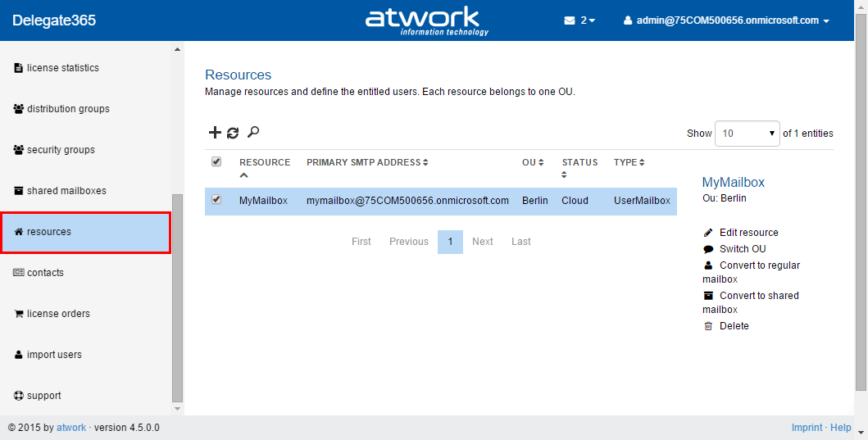Click the distribution groups people icon
Screen dimensions: 868x440
click(x=19, y=108)
